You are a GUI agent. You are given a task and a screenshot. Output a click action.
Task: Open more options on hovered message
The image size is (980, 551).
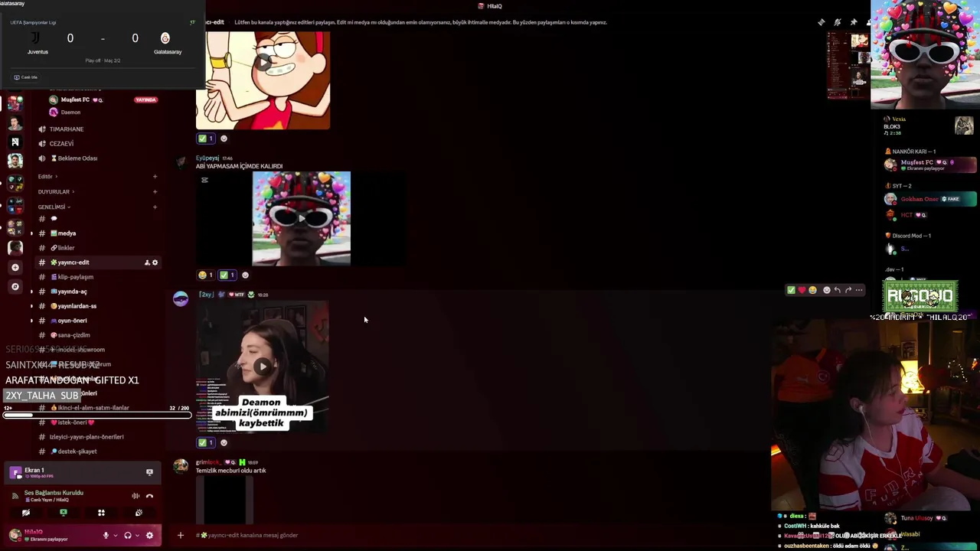click(x=858, y=290)
